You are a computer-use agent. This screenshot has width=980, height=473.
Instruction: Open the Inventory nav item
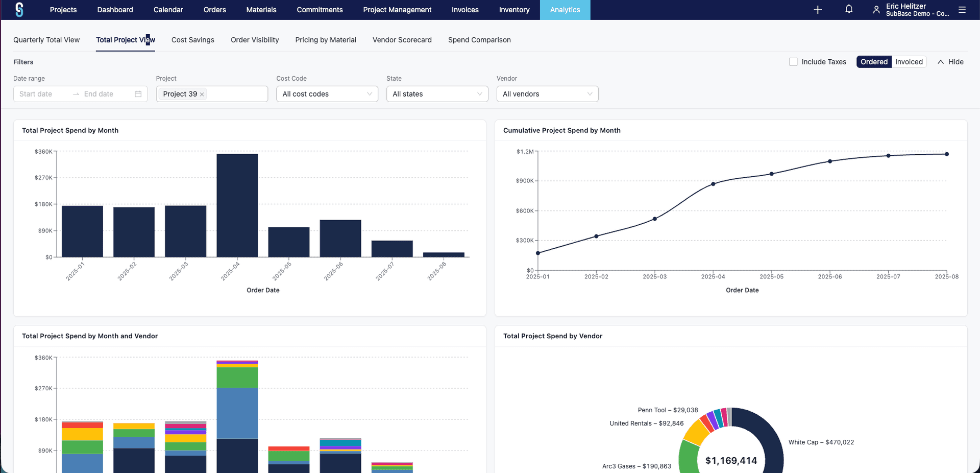(x=514, y=10)
